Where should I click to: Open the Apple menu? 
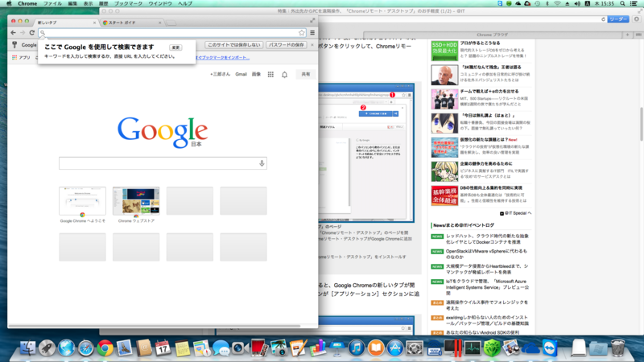pos(9,3)
